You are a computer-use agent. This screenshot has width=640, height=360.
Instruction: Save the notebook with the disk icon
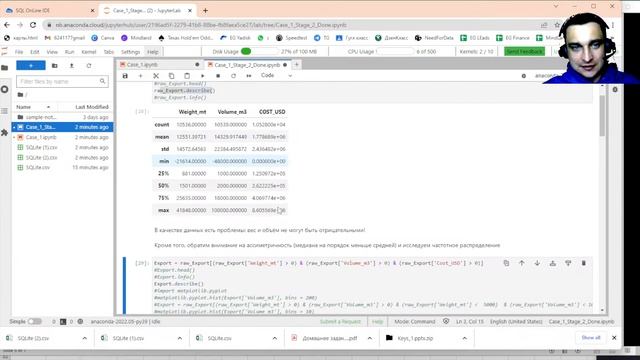click(125, 76)
